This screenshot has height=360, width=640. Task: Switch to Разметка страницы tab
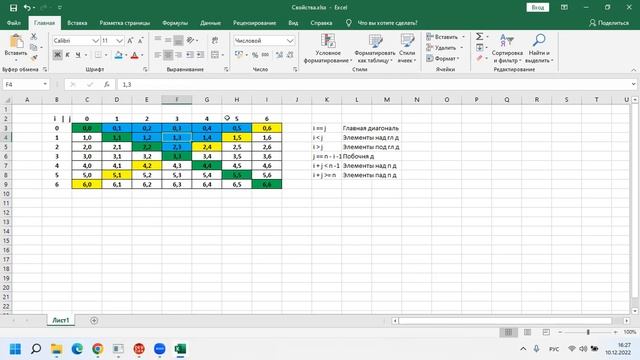pyautogui.click(x=124, y=23)
